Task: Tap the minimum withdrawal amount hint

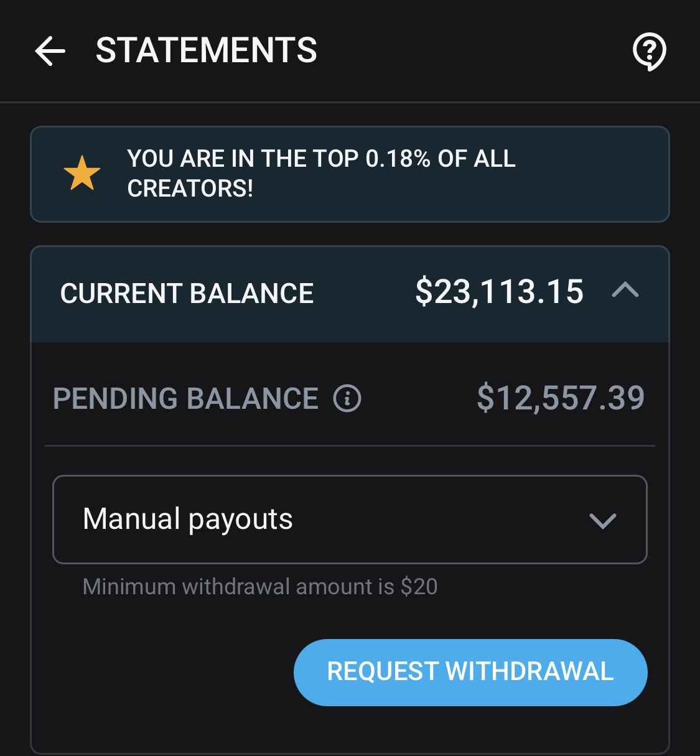Action: (260, 587)
